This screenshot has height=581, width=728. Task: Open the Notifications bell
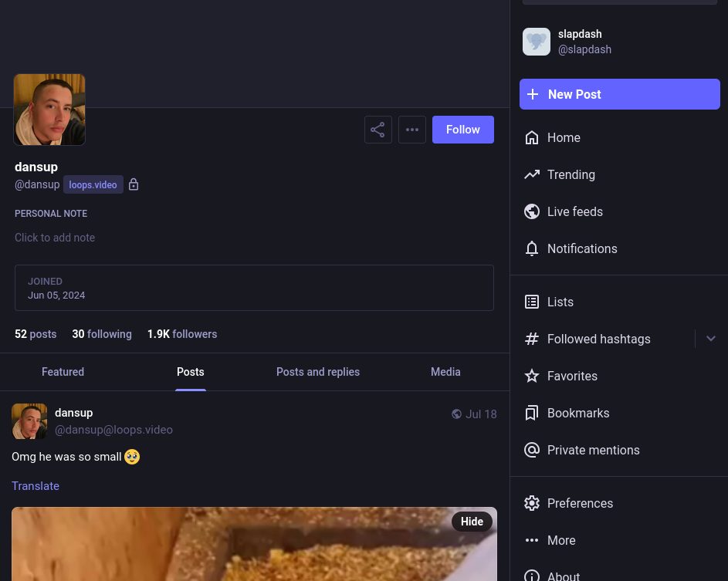(532, 249)
